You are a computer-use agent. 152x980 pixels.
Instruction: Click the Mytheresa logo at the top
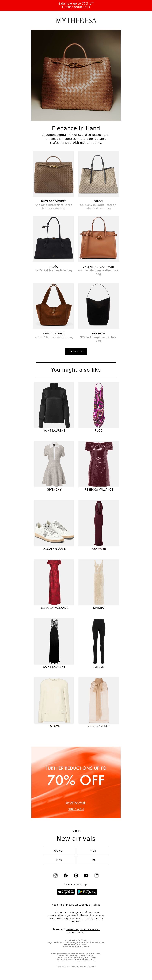[x=76, y=20]
